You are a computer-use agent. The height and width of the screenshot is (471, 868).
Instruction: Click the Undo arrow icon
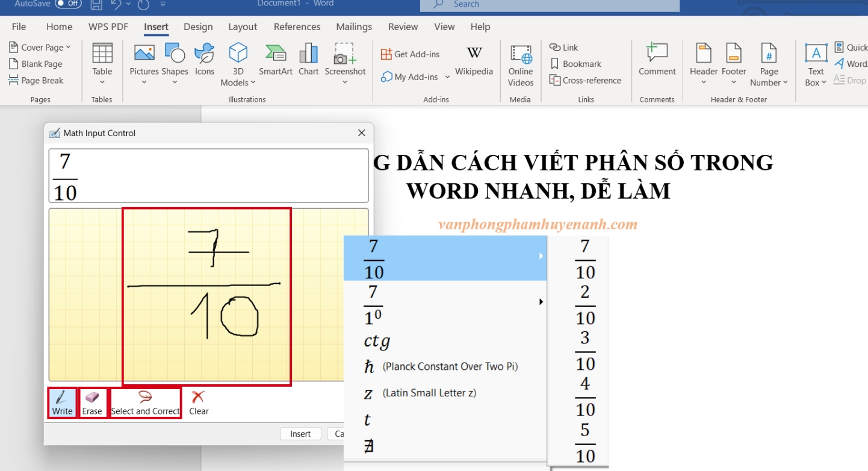[x=116, y=5]
